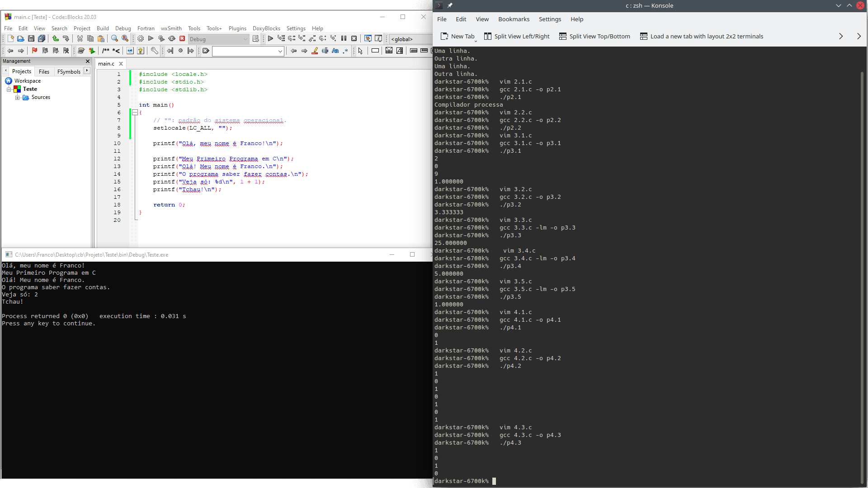The width and height of the screenshot is (868, 488).
Task: Click the Build menu in Code::Blocks
Action: pos(101,28)
